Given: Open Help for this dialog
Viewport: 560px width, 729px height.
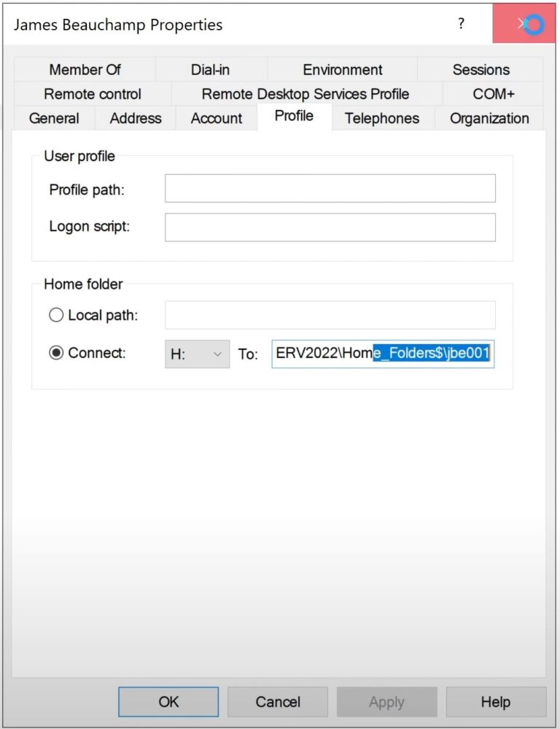Looking at the screenshot, I should [496, 701].
